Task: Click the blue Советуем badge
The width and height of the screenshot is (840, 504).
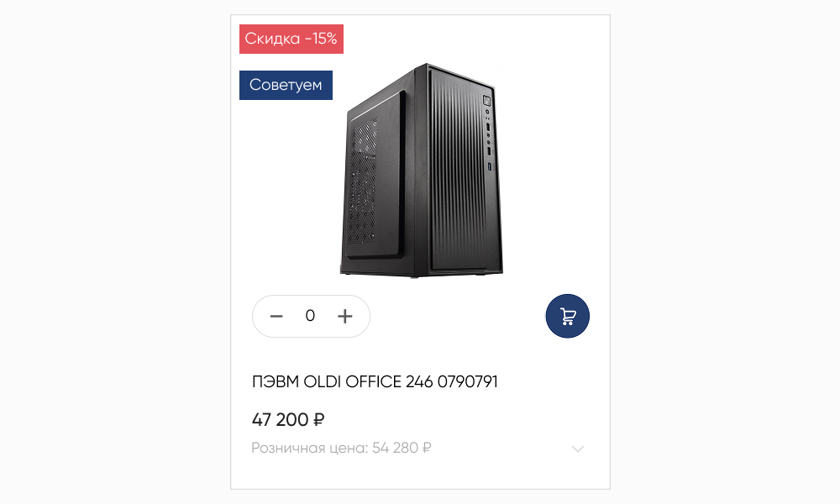Action: pyautogui.click(x=286, y=85)
